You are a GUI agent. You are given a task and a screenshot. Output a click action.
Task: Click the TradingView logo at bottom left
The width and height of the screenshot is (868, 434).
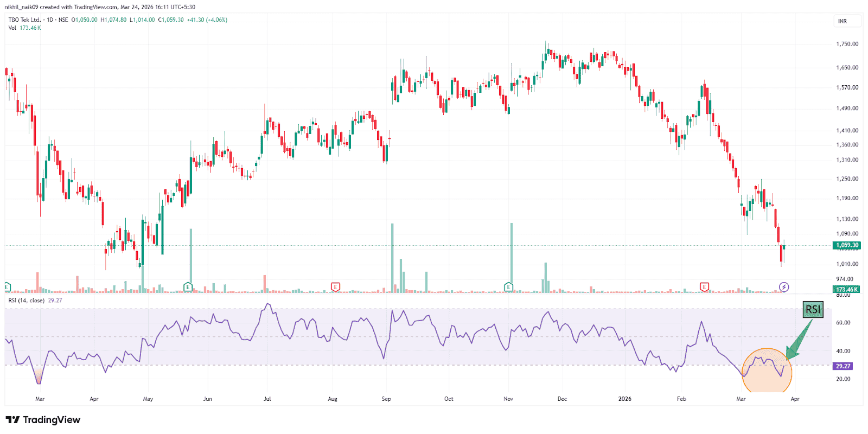click(43, 420)
